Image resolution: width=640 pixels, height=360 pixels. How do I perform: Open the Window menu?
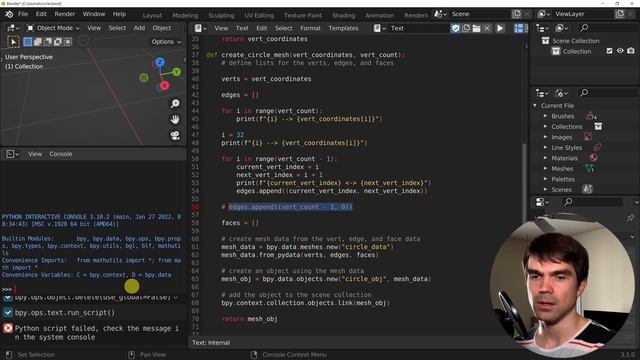(x=94, y=14)
